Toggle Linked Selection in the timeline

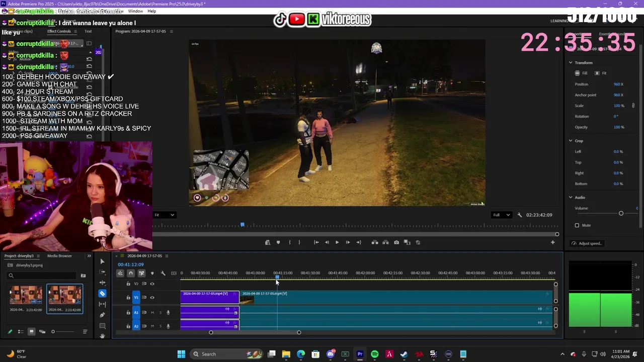pos(141,273)
